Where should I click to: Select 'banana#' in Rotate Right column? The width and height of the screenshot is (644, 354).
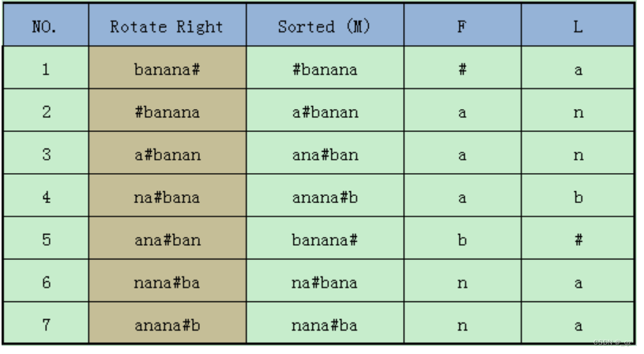click(166, 70)
